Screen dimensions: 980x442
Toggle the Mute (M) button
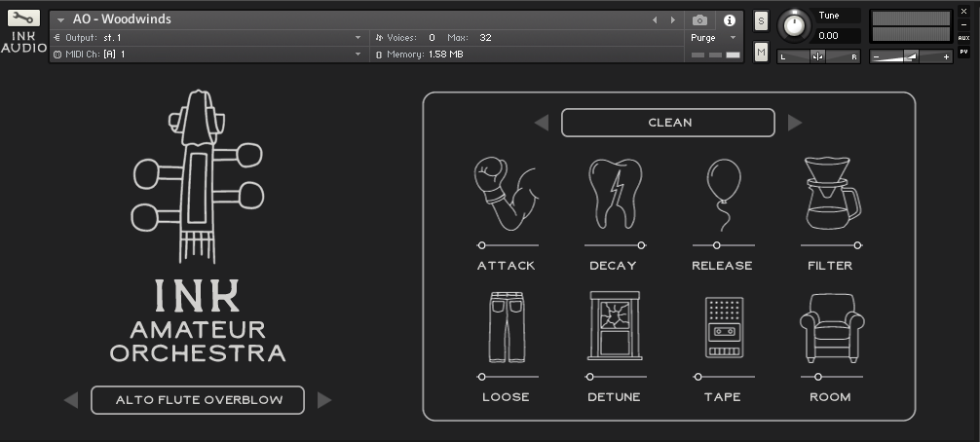click(761, 52)
